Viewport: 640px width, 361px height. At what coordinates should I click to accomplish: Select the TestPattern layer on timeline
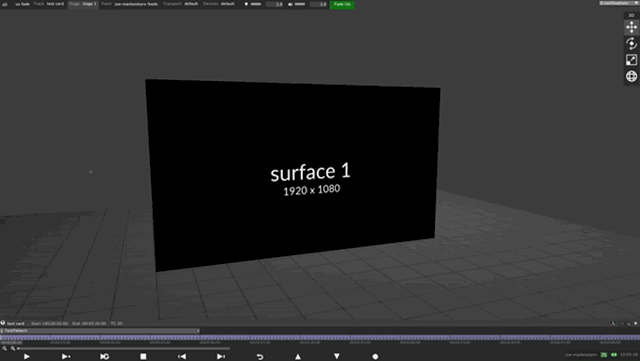(100, 331)
